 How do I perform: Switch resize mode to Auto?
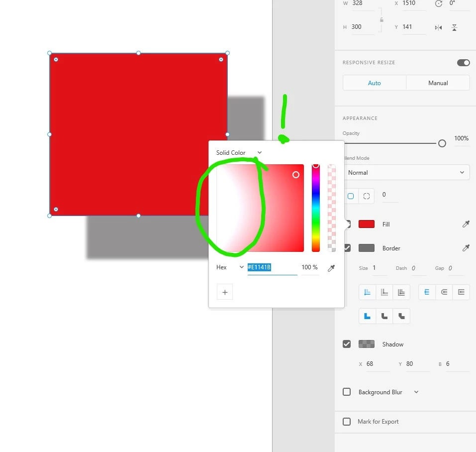(375, 83)
